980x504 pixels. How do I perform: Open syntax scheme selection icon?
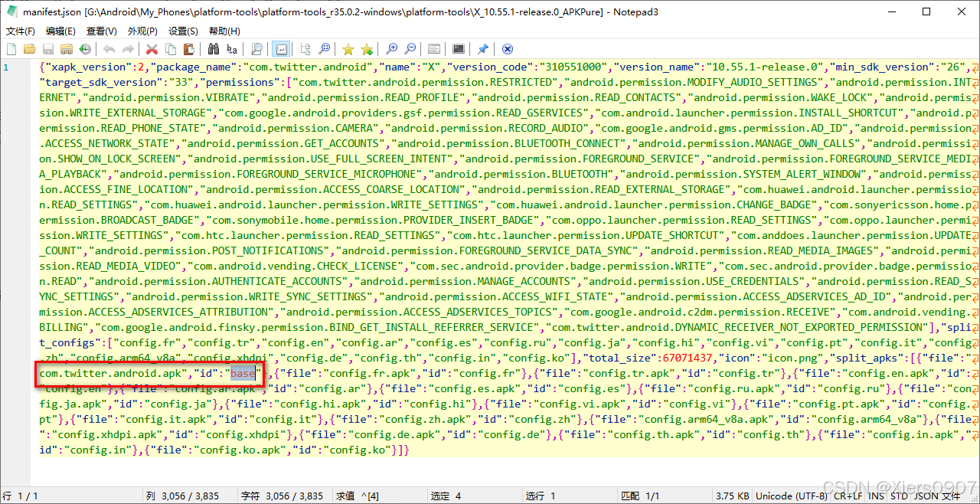[434, 49]
